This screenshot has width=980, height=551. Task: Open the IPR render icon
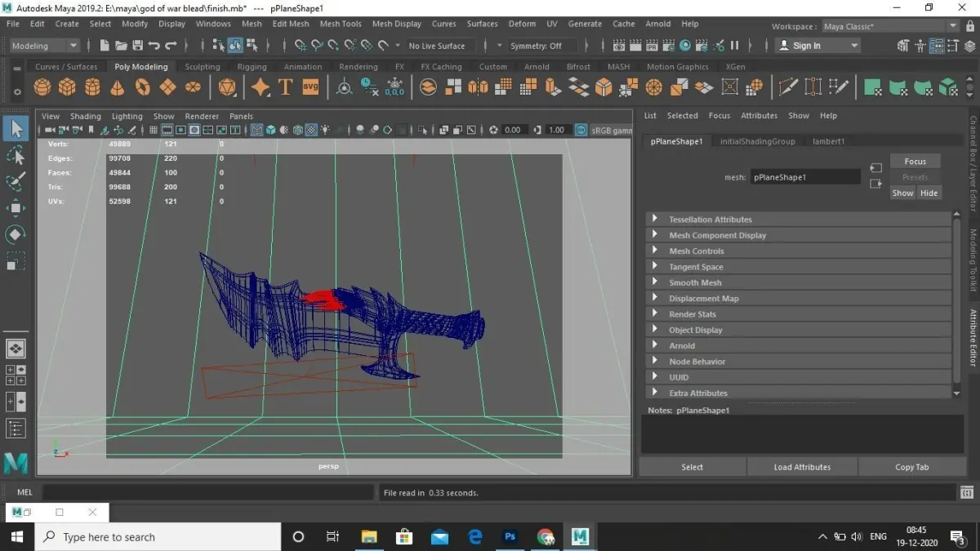pos(653,46)
